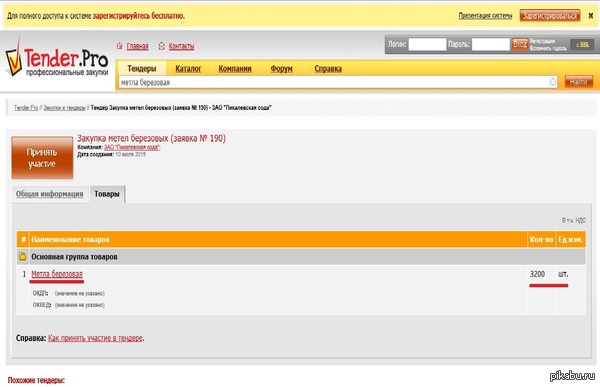Close the yellow registration banner
The height and width of the screenshot is (387, 600).
click(x=590, y=16)
